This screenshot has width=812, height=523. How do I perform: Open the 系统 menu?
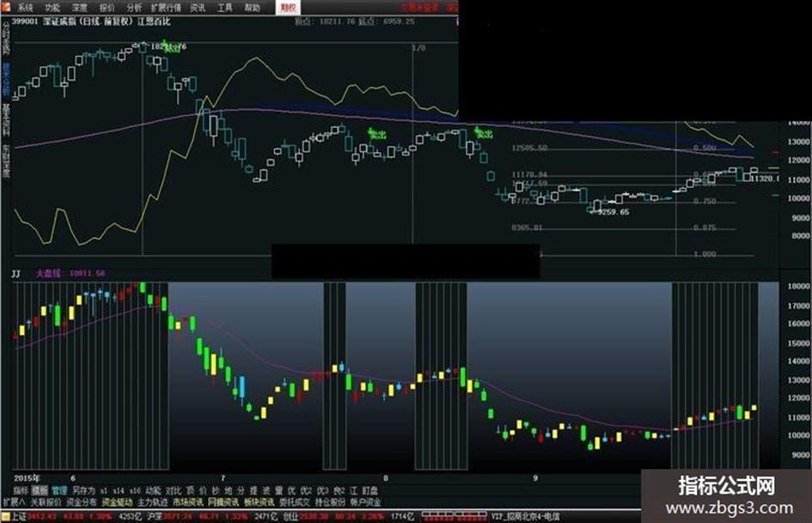(x=25, y=7)
